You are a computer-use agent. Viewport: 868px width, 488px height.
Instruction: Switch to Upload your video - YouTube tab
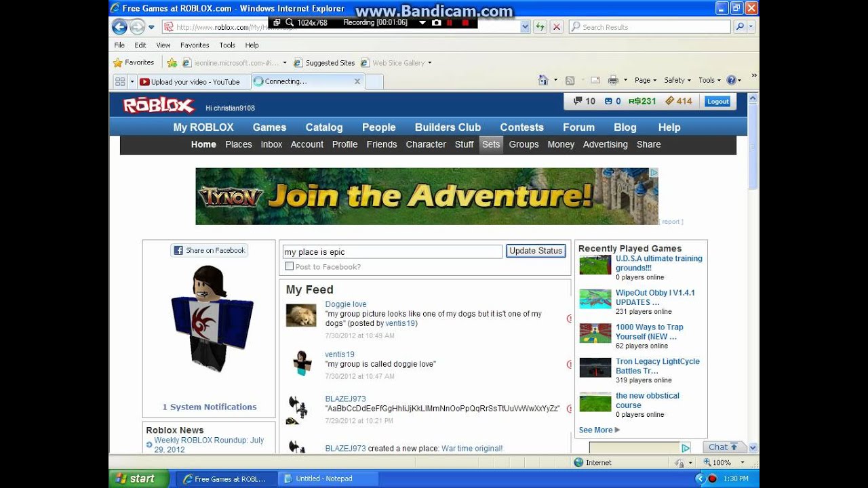(x=193, y=81)
